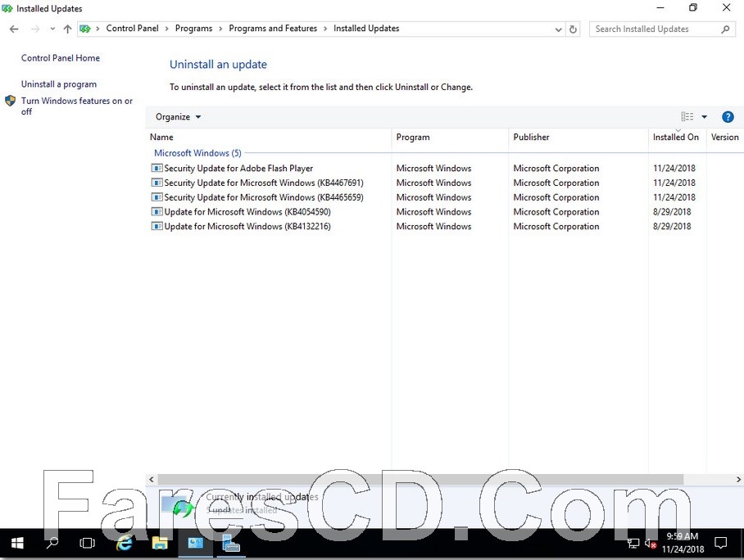744x560 pixels.
Task: Open the Windows Start menu
Action: [x=17, y=543]
